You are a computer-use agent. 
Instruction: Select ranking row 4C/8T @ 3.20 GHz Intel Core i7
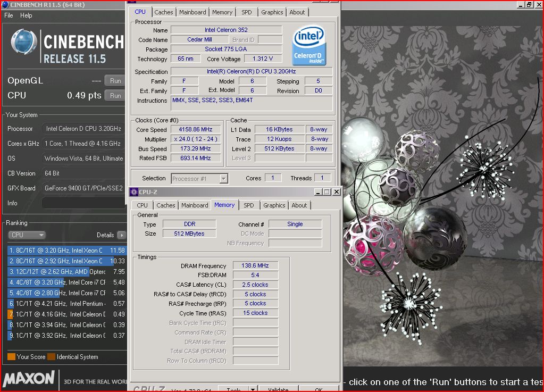point(66,282)
